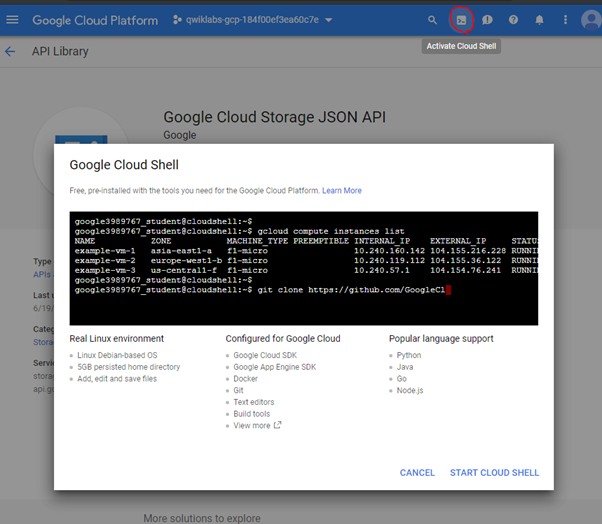Click the Cloud Shell terminal preview image
The width and height of the screenshot is (602, 524).
[304, 268]
